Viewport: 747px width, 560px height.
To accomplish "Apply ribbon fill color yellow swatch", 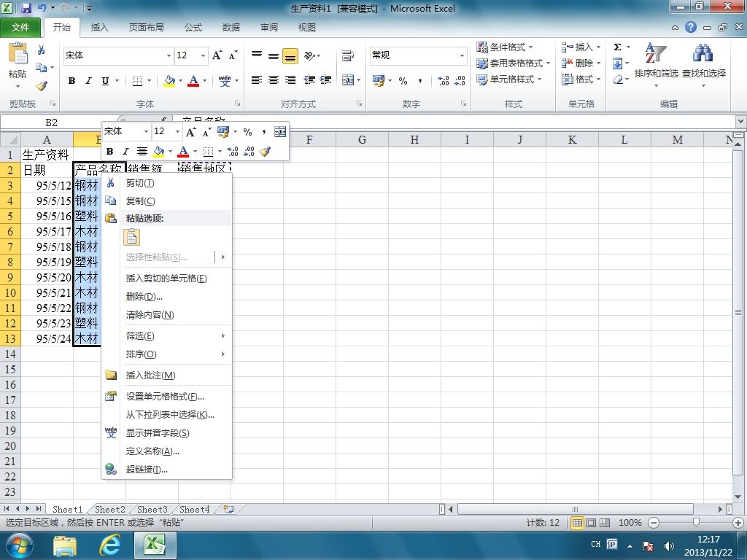I will [169, 80].
